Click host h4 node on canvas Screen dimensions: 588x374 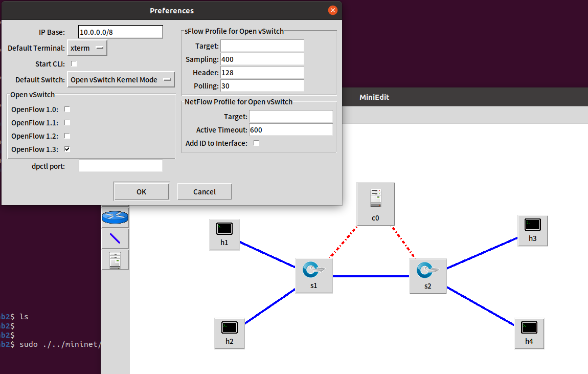tap(529, 334)
